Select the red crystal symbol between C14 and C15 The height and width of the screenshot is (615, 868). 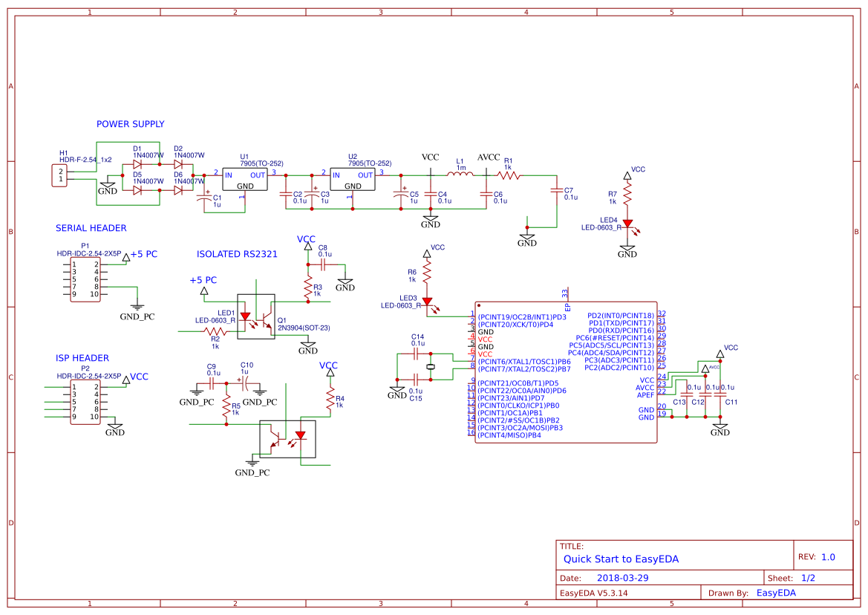point(431,365)
